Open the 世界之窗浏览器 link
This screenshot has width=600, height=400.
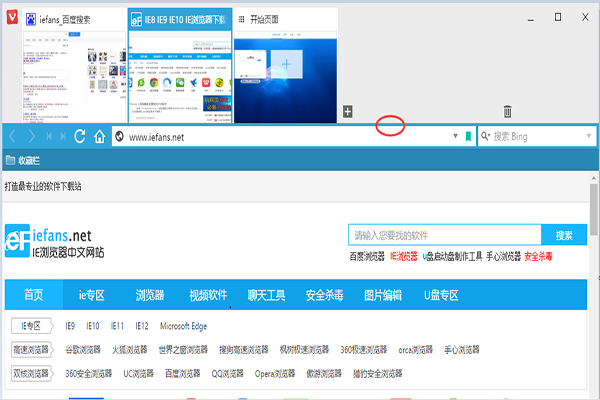coord(183,349)
